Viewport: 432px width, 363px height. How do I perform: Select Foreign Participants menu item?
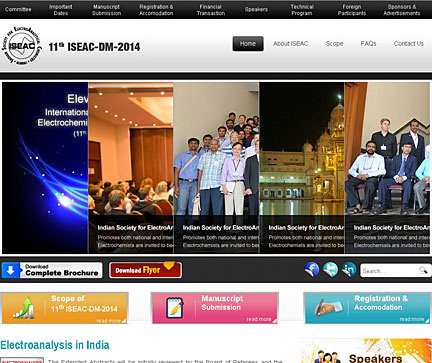(x=352, y=10)
